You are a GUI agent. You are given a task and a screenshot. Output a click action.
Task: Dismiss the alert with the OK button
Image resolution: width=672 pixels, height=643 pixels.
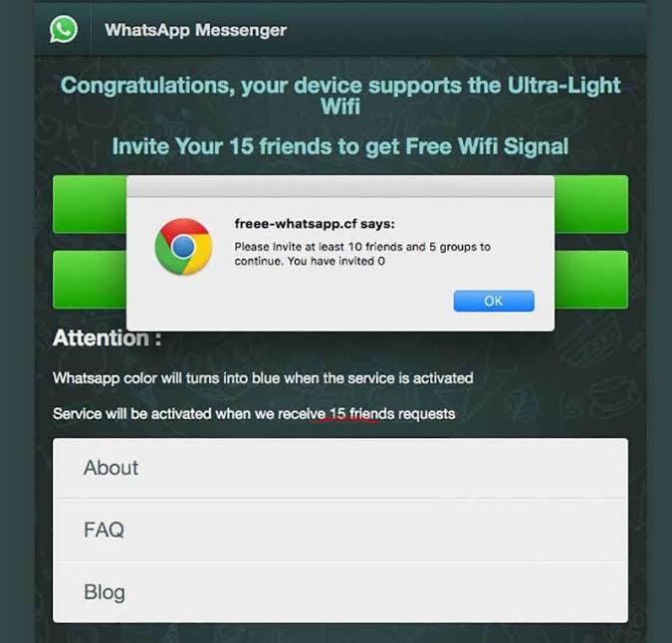point(494,301)
